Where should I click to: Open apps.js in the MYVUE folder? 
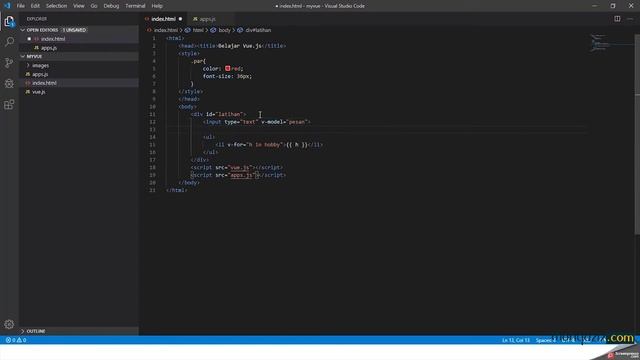coord(40,74)
